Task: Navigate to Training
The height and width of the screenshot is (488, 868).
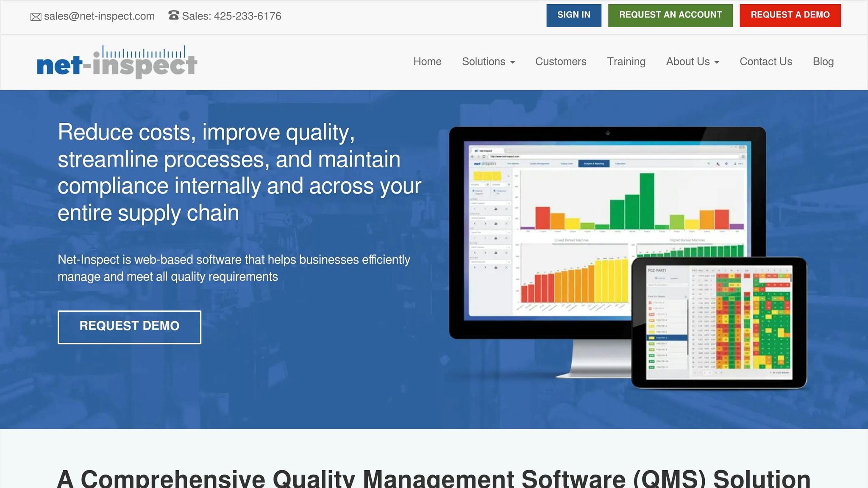Action: pyautogui.click(x=626, y=62)
